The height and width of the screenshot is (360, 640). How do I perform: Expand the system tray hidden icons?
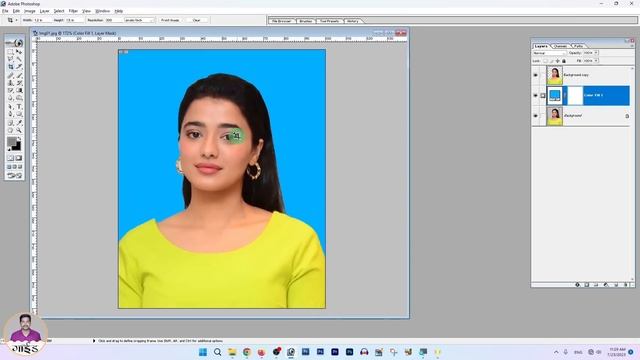coord(556,352)
